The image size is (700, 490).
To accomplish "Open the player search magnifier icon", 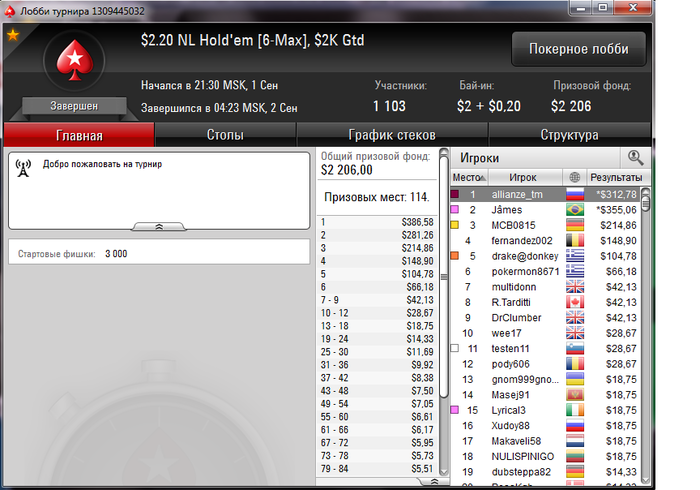I will 635,158.
